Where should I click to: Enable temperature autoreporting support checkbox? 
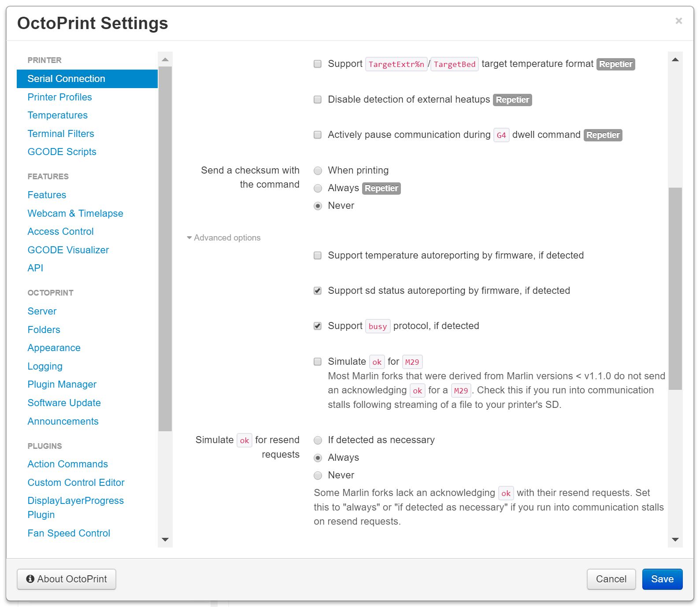tap(318, 255)
